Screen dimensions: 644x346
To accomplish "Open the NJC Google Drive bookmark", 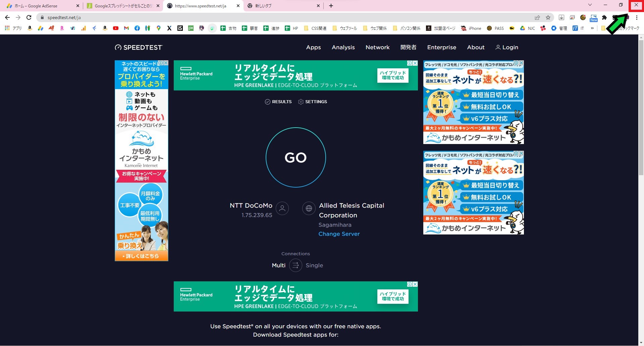I will tap(528, 28).
